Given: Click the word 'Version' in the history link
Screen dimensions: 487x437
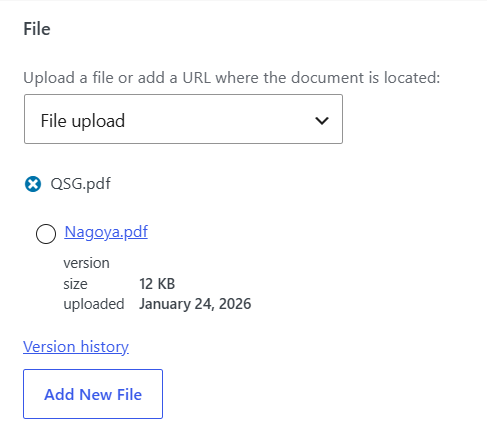Looking at the screenshot, I should [49, 347].
